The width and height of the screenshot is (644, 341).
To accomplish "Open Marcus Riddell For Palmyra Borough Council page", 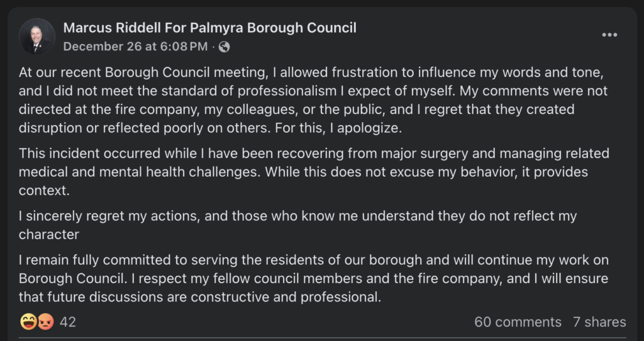I will (x=209, y=28).
